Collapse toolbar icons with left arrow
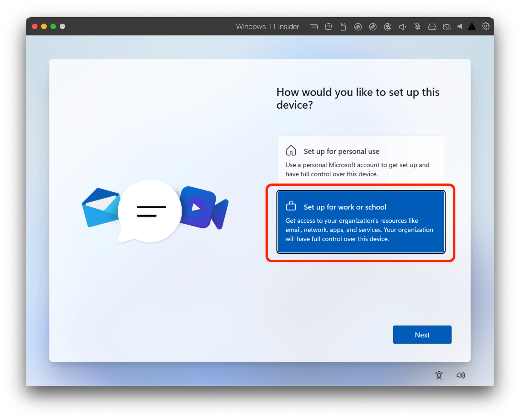Image resolution: width=520 pixels, height=420 pixels. (x=459, y=26)
